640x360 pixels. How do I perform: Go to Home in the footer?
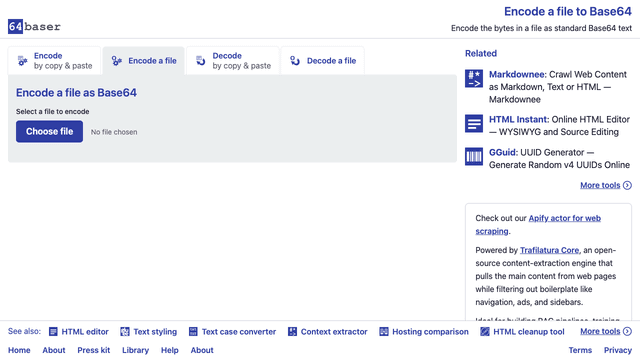pos(19,350)
